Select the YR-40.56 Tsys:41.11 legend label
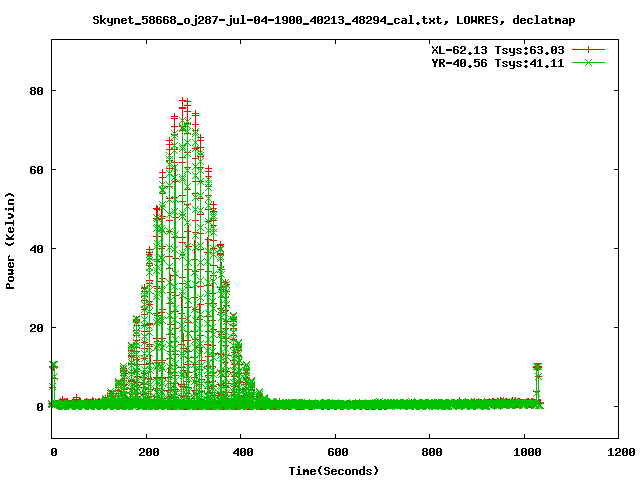640x480 pixels. [x=498, y=63]
